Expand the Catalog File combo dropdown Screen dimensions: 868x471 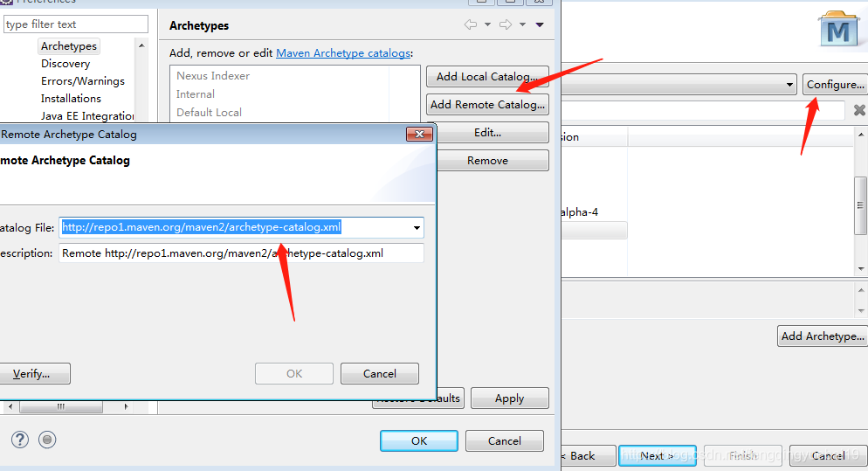click(x=417, y=228)
